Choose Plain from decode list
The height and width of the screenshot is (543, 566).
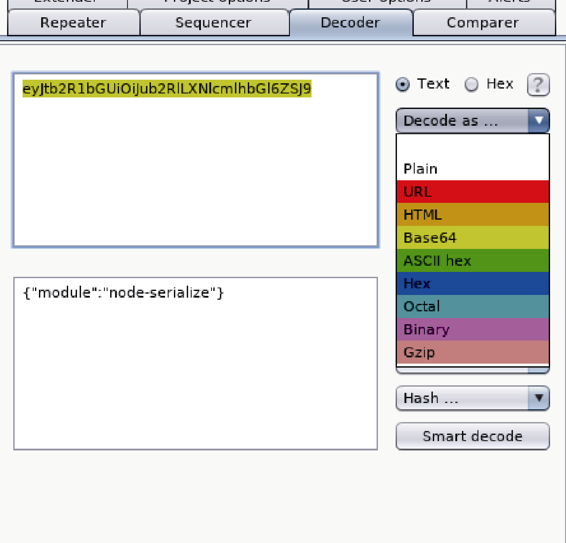coord(473,169)
